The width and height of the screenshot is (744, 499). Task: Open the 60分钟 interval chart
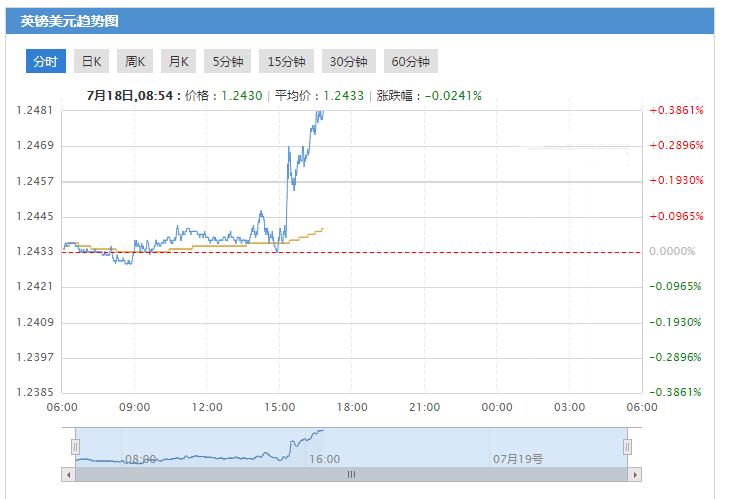coord(411,61)
